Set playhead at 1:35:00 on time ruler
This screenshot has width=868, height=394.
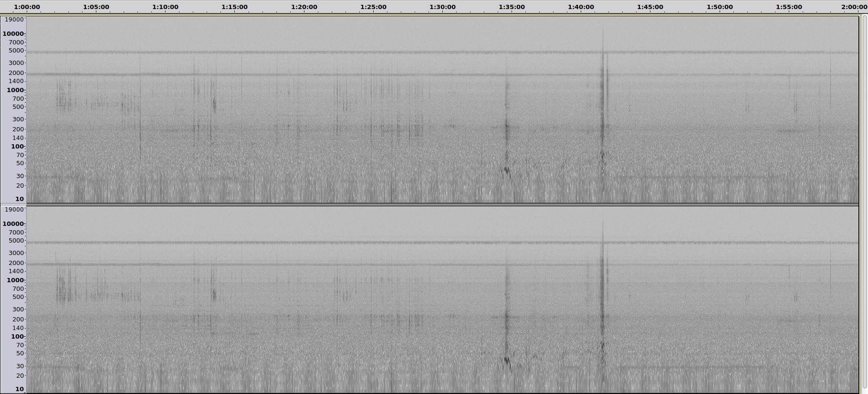[512, 7]
